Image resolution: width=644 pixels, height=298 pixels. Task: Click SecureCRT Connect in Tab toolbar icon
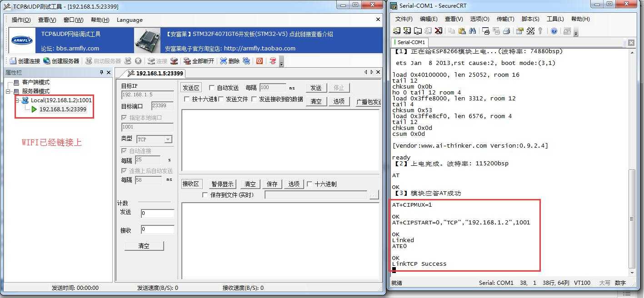pos(417,31)
